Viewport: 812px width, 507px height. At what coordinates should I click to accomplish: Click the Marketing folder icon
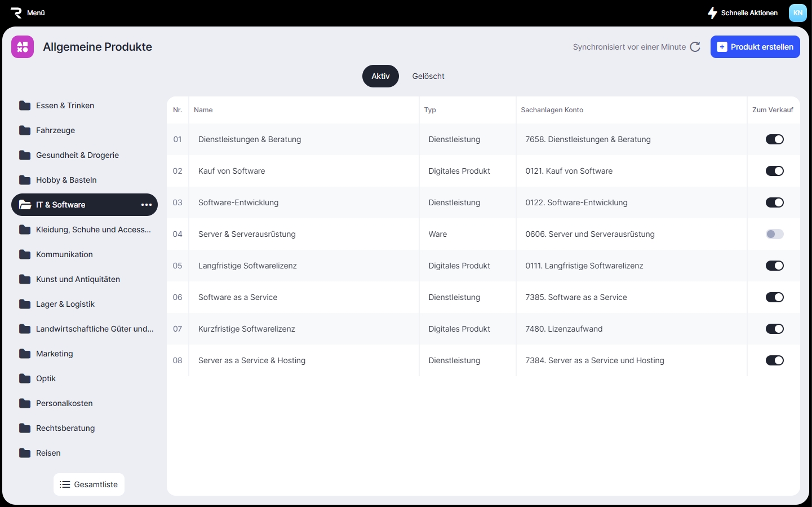25,354
